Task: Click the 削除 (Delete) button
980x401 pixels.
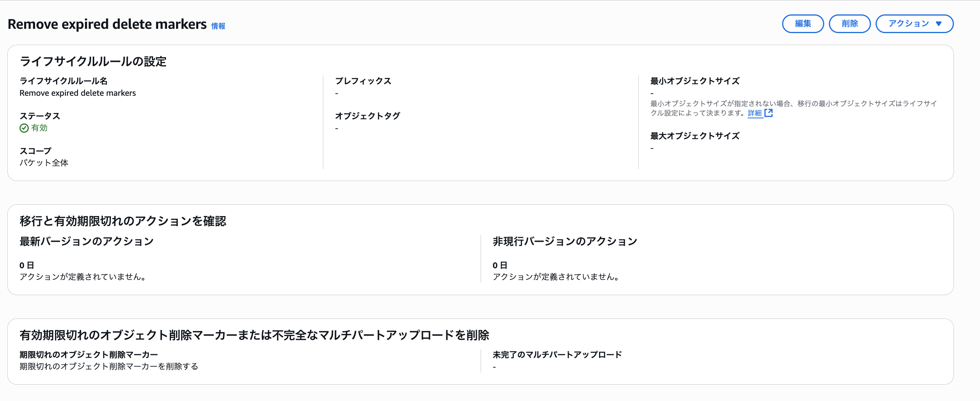Action: coord(850,24)
